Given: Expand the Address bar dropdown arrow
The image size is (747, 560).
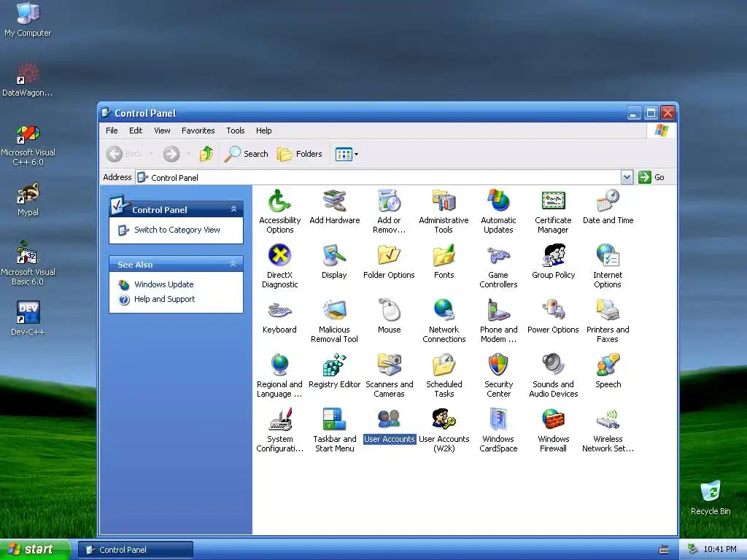Looking at the screenshot, I should coord(627,177).
